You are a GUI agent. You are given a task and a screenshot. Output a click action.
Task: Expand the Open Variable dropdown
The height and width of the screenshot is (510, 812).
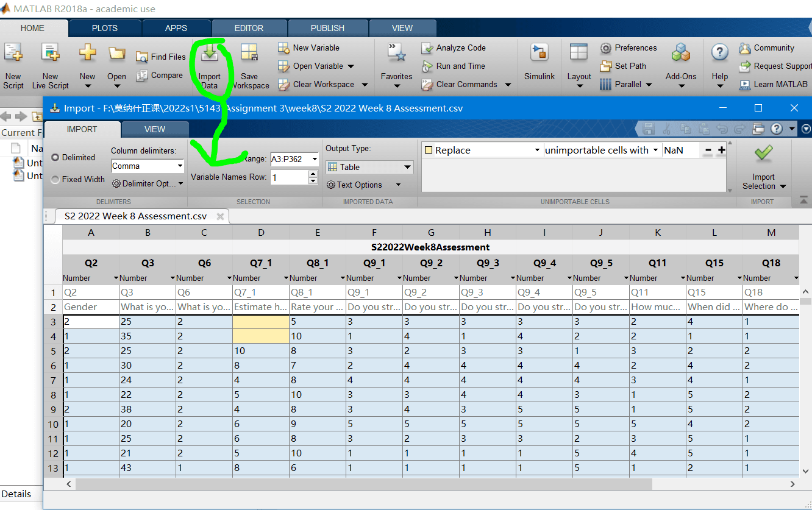coord(351,66)
